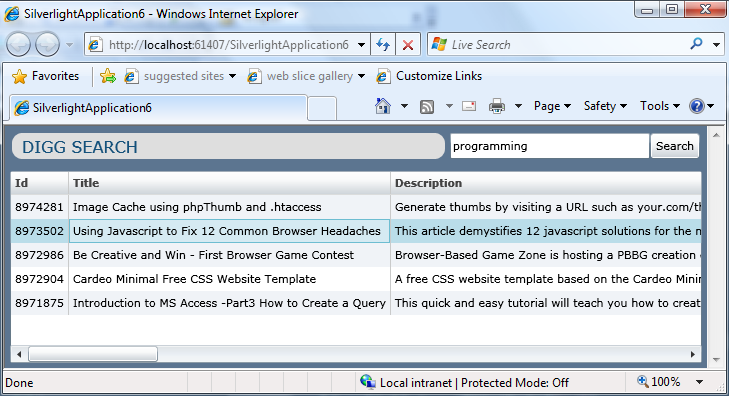
Task: Select title Image Cache using phpThumb and .htaccess
Action: coord(229,207)
